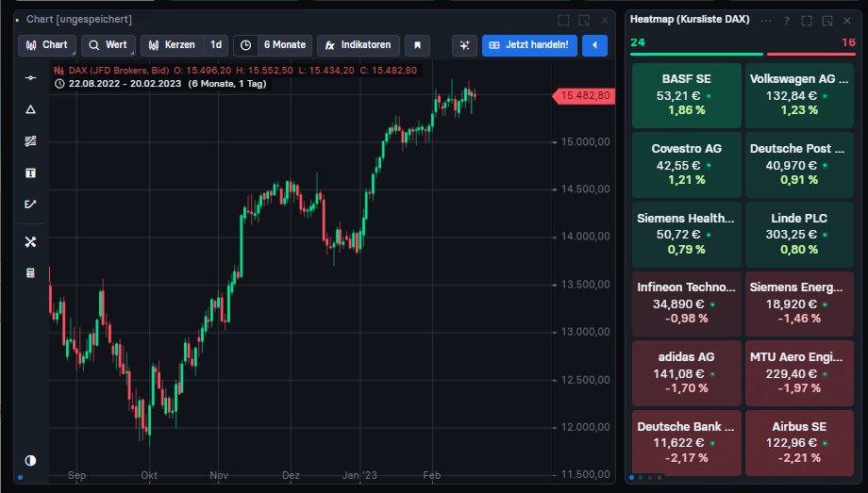
Task: Open the Covestro AG tile
Action: point(687,165)
